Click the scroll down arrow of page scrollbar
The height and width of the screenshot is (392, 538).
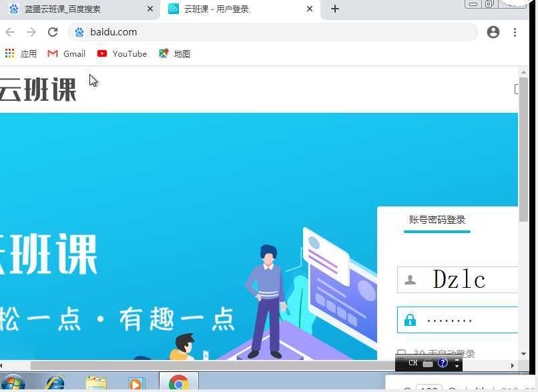(523, 354)
